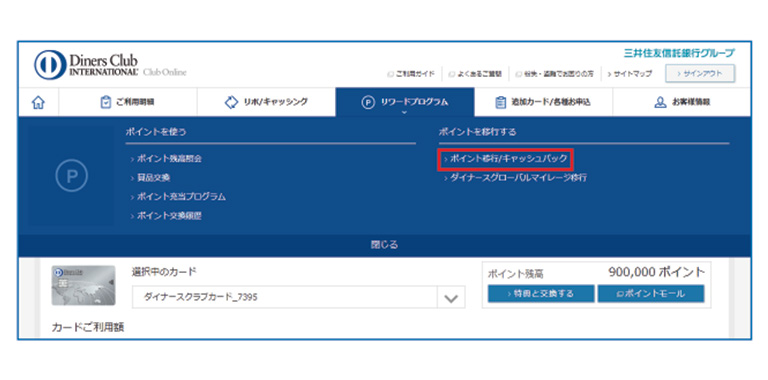Click the Diners Club card thumbnail image
Image resolution: width=768 pixels, height=380 pixels.
(x=83, y=285)
